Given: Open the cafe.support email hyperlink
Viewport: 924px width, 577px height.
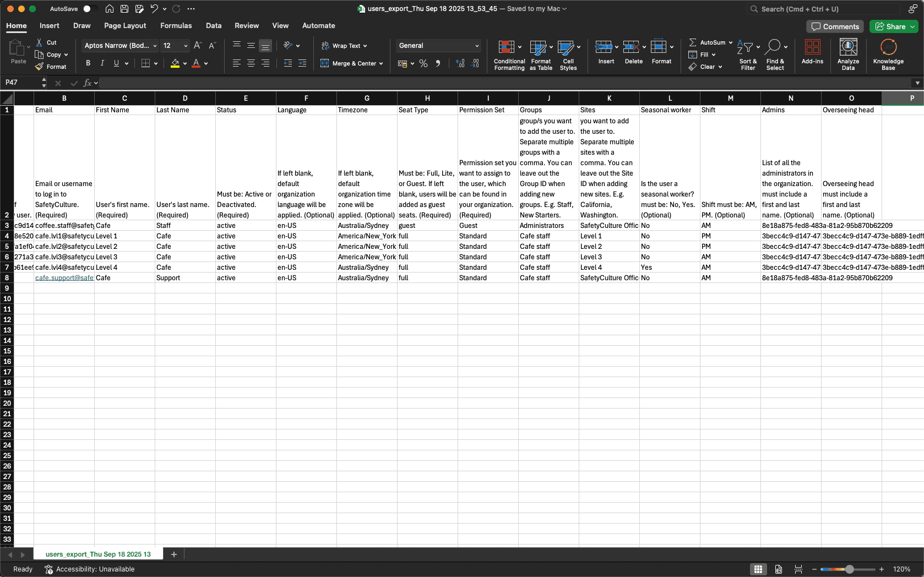Looking at the screenshot, I should pos(64,278).
